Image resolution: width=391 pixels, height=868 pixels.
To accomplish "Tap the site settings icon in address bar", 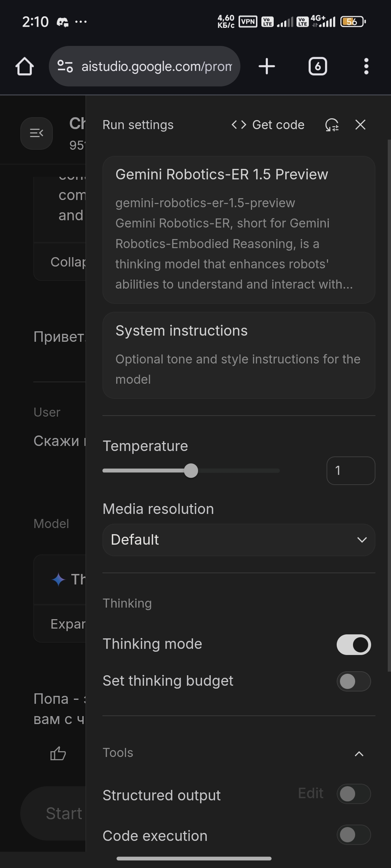I will pos(65,66).
